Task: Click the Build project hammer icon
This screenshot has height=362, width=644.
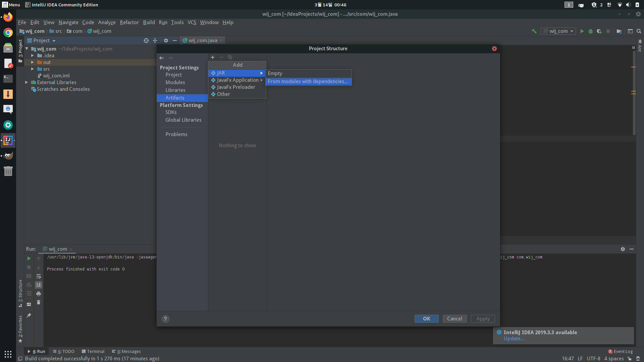Action: [534, 31]
